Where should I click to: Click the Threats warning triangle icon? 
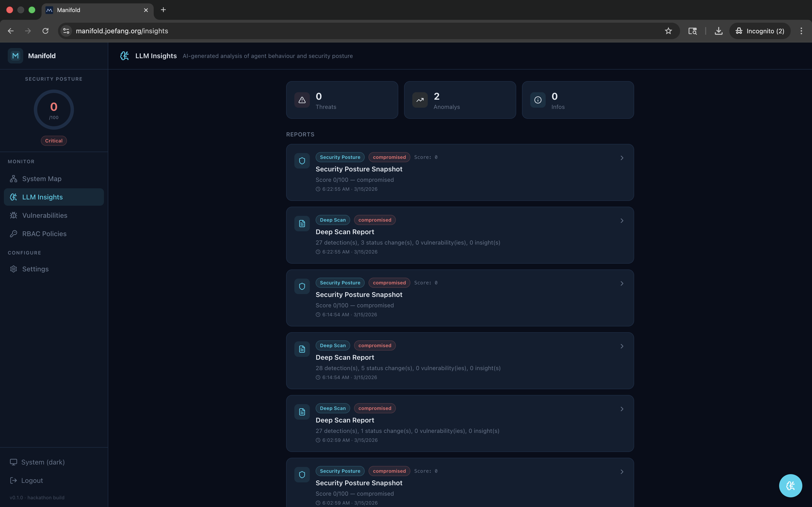pos(302,100)
